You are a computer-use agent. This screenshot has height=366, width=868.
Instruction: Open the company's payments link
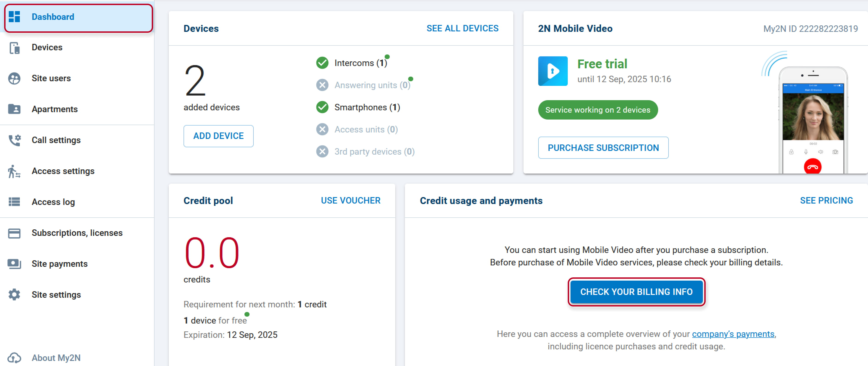pos(733,334)
